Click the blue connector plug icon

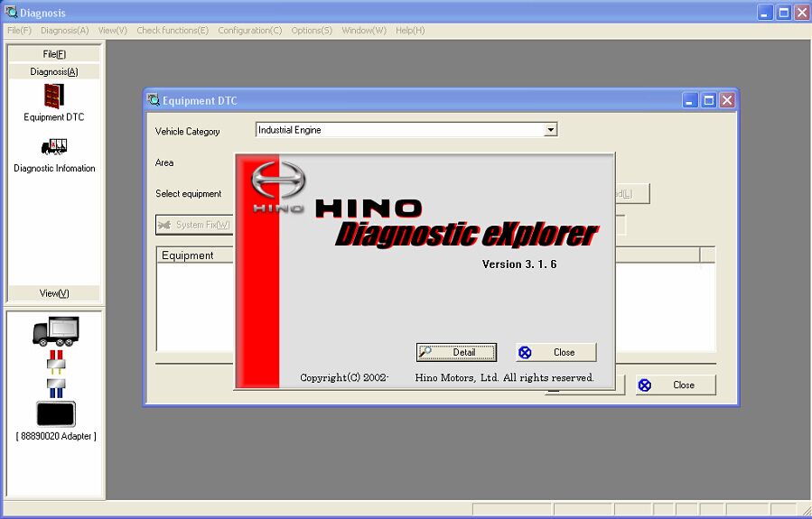point(56,388)
